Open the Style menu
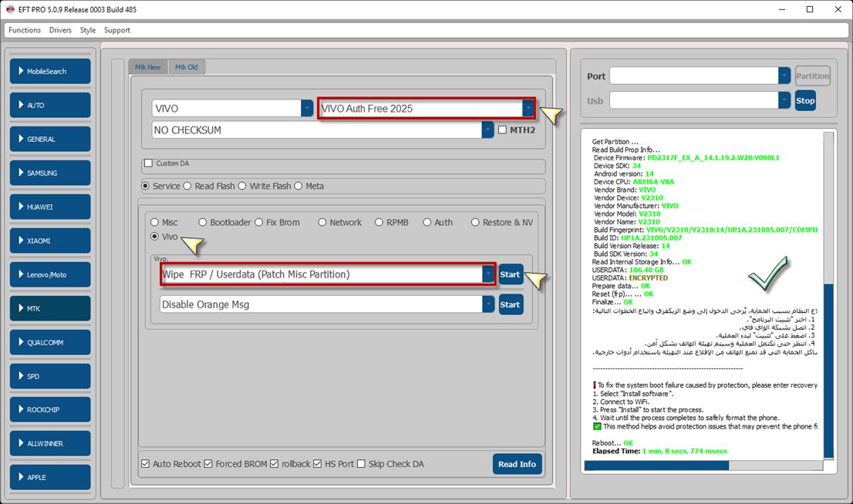853x504 pixels. (88, 30)
